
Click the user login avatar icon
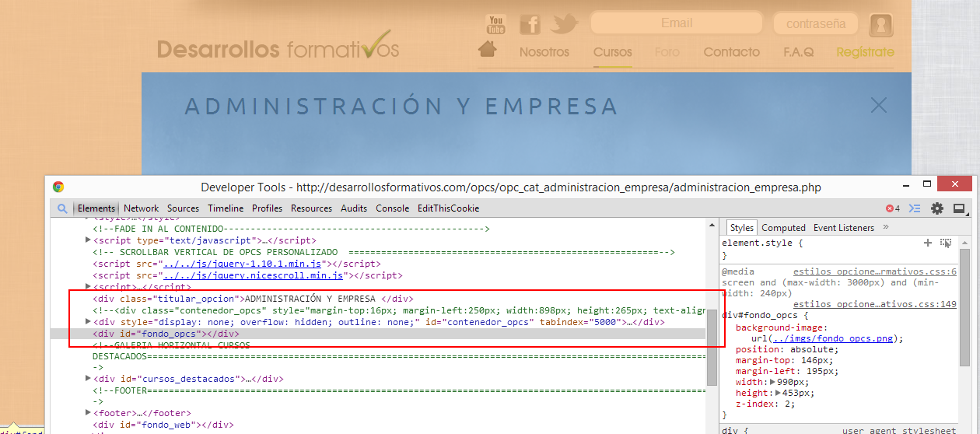point(880,25)
